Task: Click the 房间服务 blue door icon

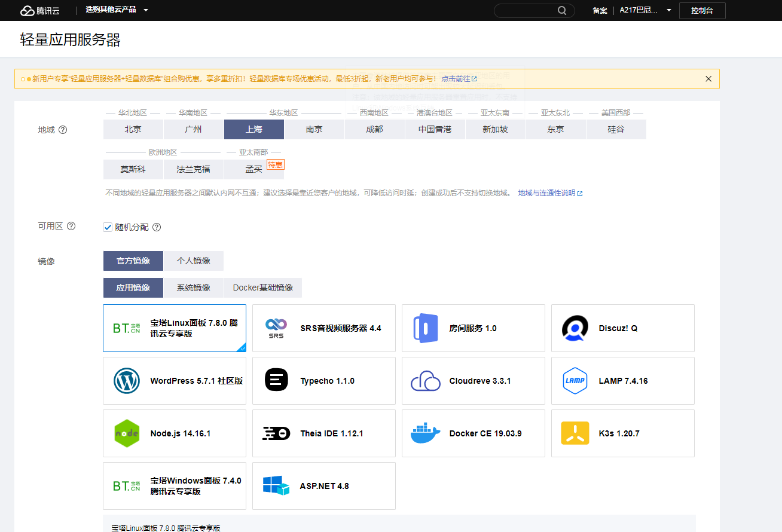Action: click(426, 328)
